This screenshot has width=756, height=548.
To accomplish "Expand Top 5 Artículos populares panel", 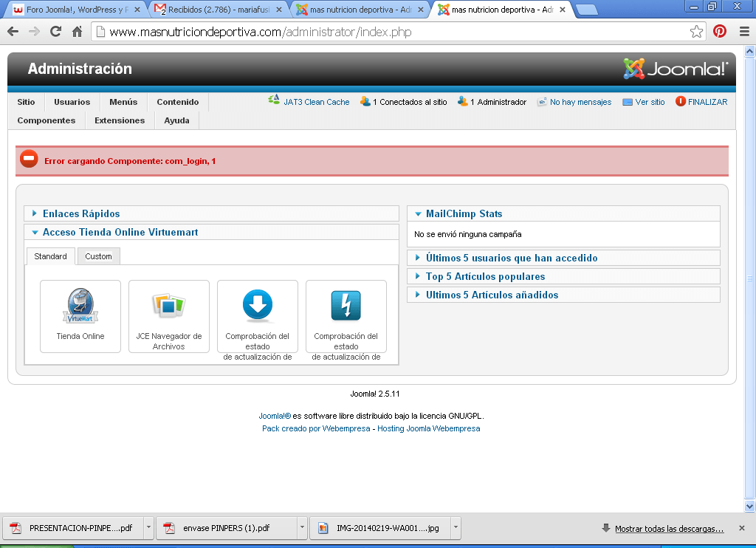I will coord(563,276).
